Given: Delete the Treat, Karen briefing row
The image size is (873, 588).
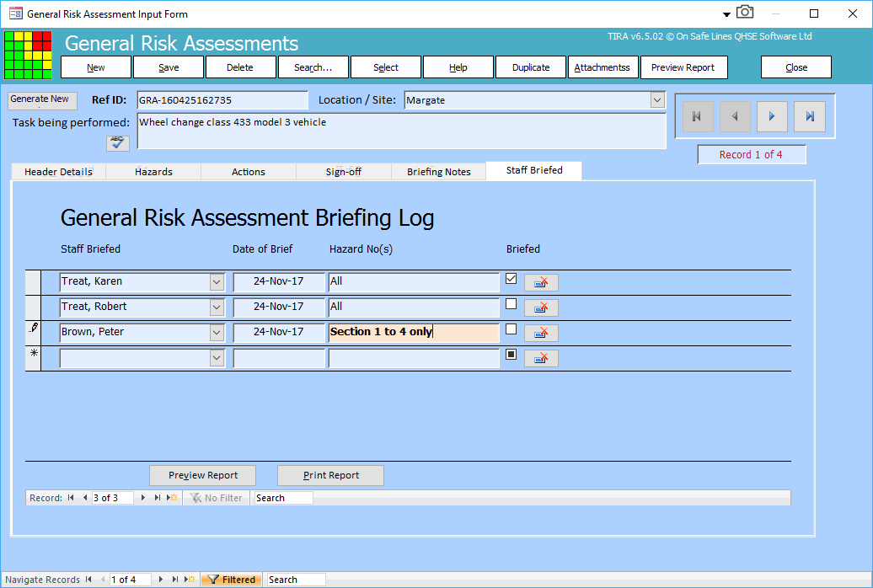Looking at the screenshot, I should click(541, 283).
